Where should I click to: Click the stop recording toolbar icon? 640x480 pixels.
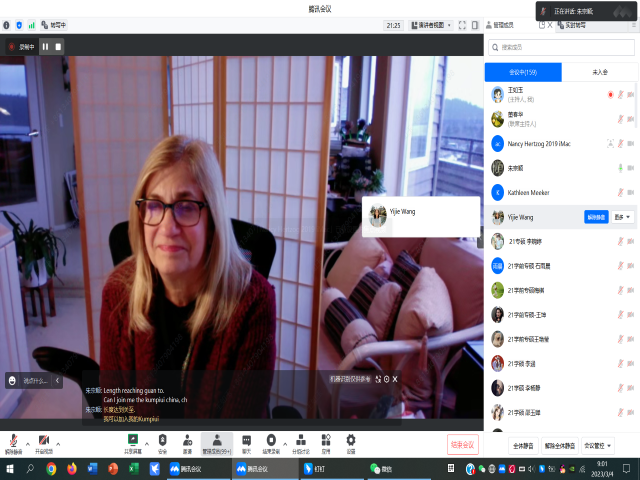click(x=271, y=444)
